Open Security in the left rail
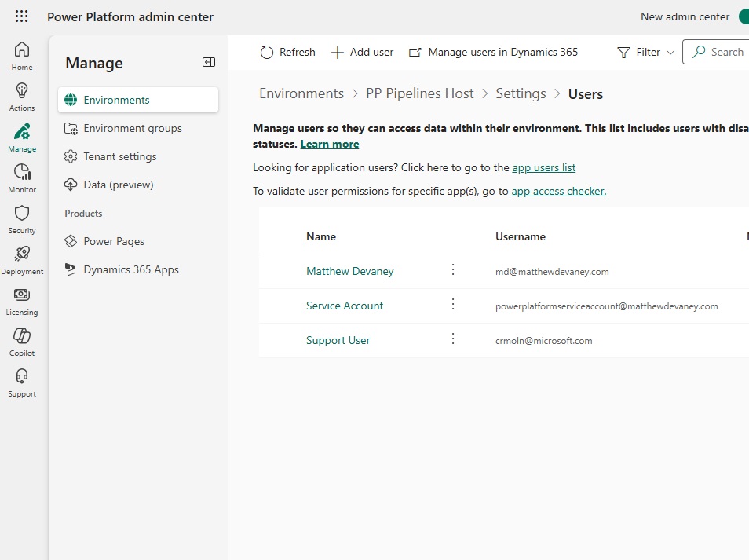Screen dimensions: 749x560 [22, 219]
